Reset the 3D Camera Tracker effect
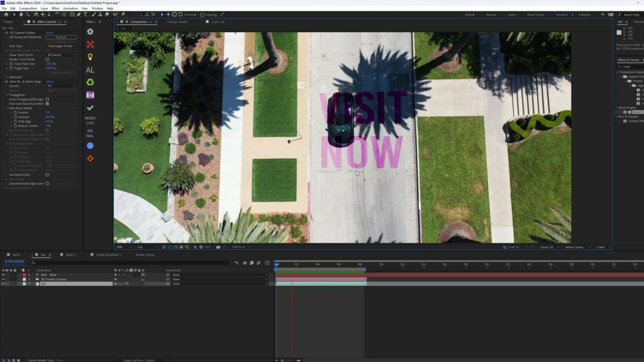The image size is (644, 362). 49,33
